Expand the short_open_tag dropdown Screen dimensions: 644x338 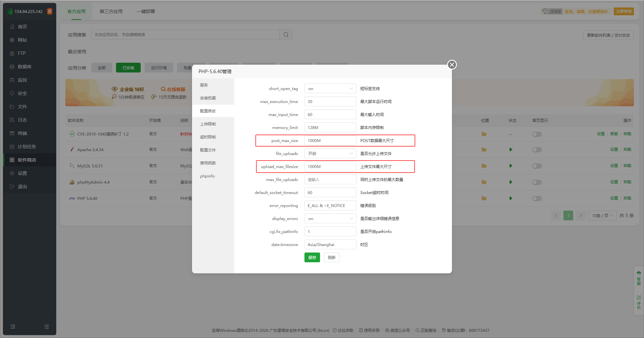330,89
